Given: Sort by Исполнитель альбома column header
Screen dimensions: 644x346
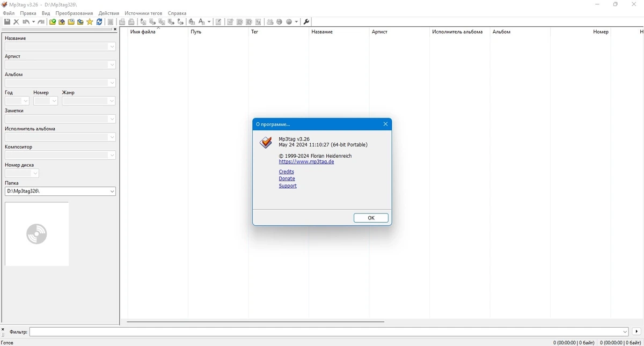Looking at the screenshot, I should (x=459, y=32).
